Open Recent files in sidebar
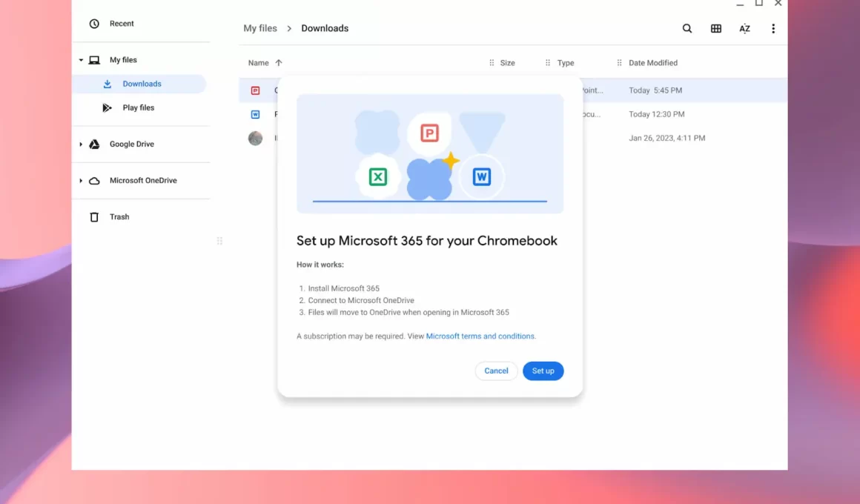 [122, 24]
